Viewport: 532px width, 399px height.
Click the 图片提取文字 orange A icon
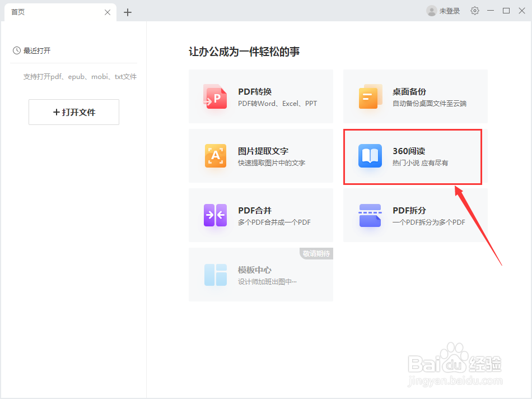coord(216,156)
